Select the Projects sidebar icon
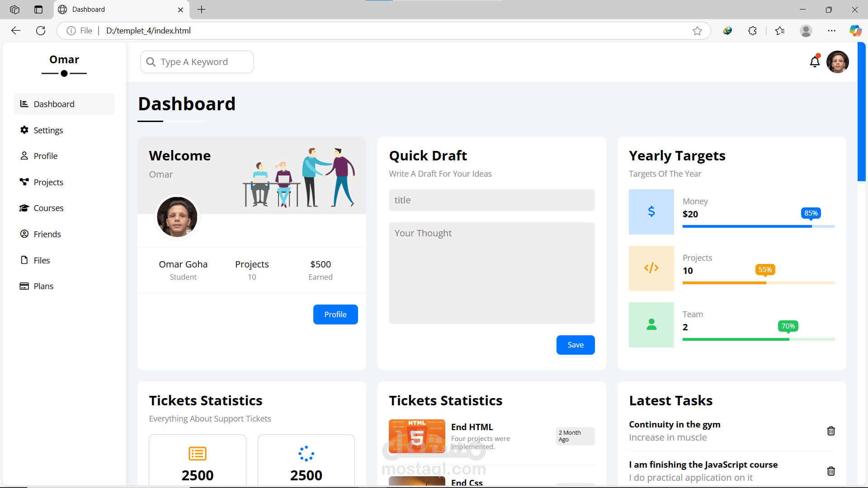Viewport: 868px width, 488px height. point(24,182)
